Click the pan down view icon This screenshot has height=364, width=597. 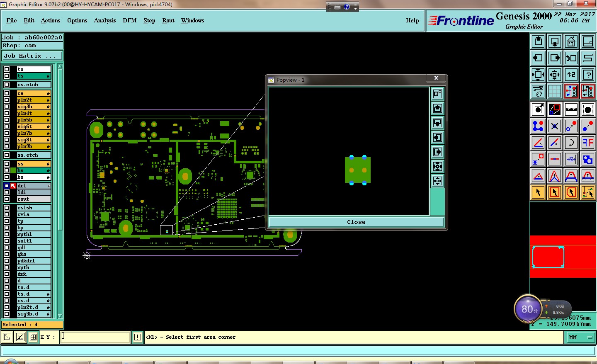(x=555, y=41)
